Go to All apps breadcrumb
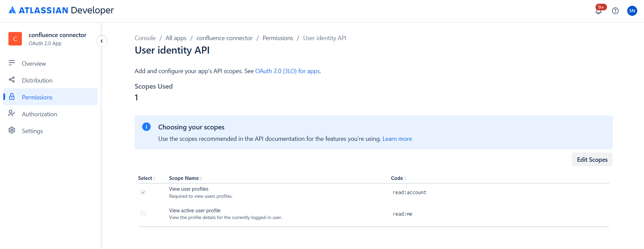Viewport: 644px width, 249px height. (176, 38)
